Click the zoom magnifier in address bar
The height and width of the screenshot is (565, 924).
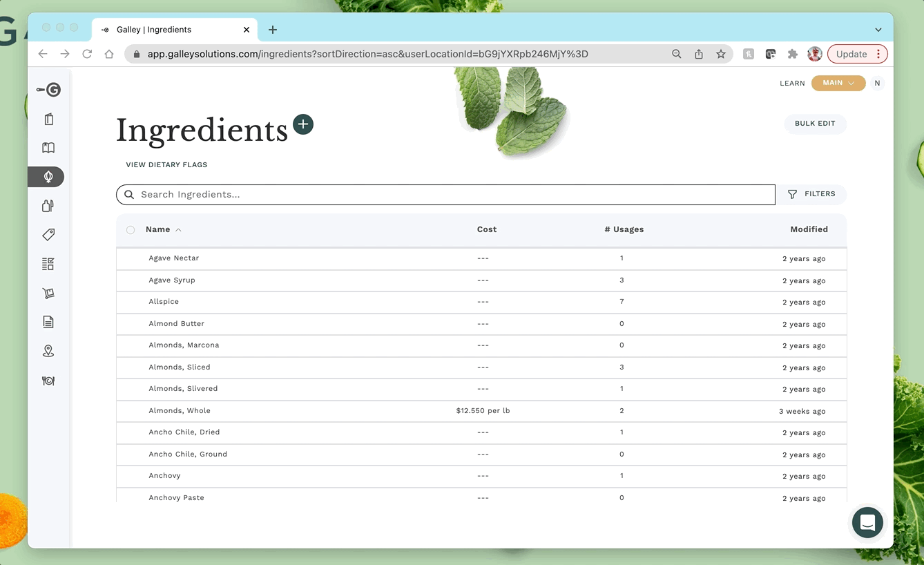677,54
